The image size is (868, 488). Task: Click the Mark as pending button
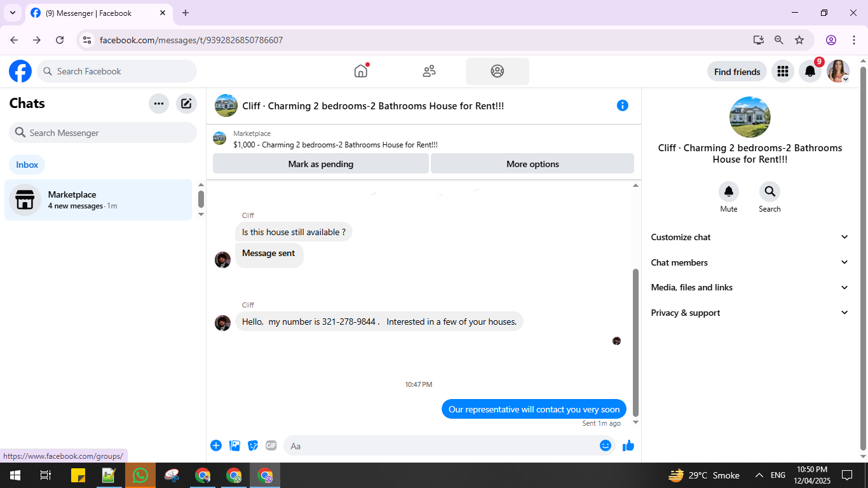pos(321,164)
